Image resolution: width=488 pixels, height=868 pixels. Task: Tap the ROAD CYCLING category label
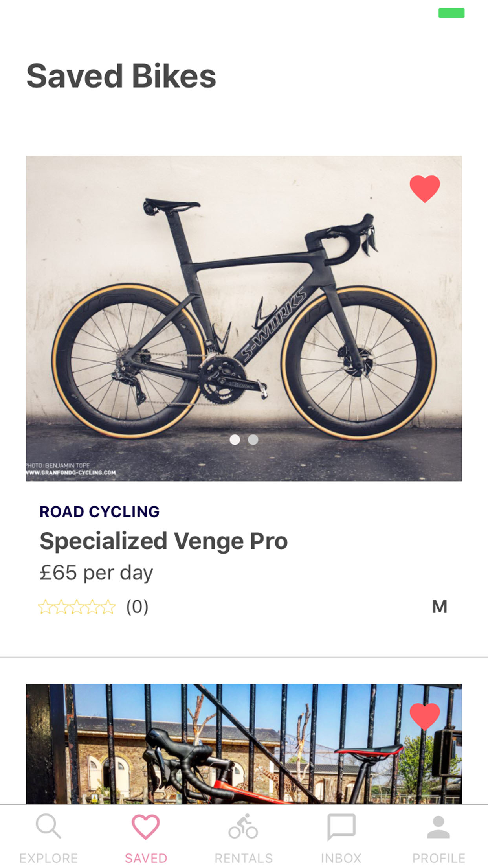point(99,511)
